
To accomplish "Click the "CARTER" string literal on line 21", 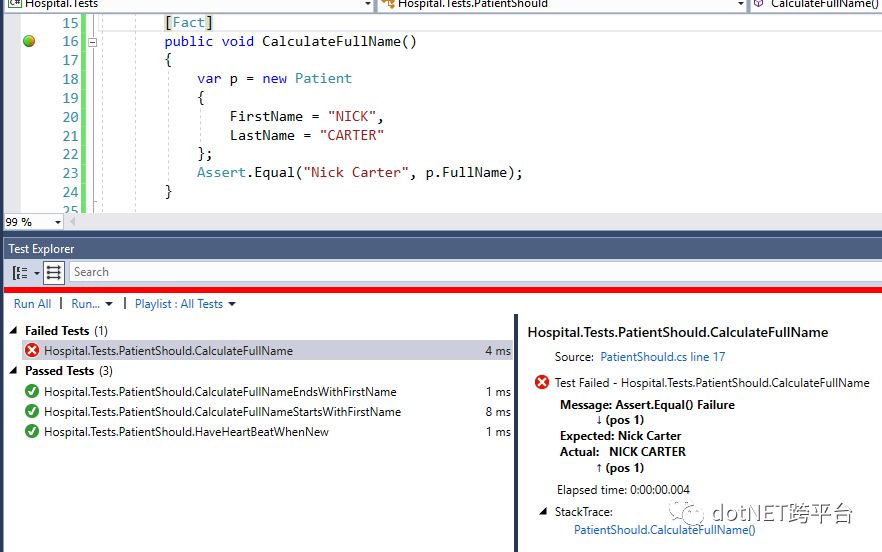I will tap(352, 136).
